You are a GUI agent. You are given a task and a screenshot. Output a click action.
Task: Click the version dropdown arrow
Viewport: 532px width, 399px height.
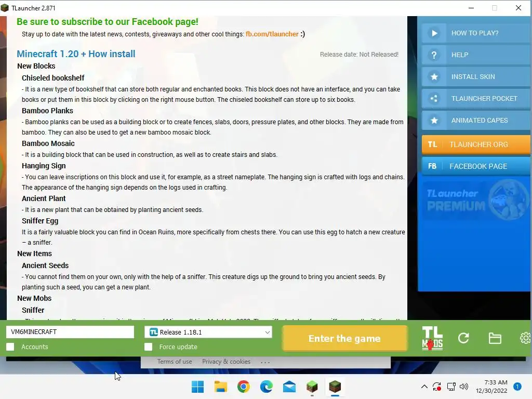268,332
